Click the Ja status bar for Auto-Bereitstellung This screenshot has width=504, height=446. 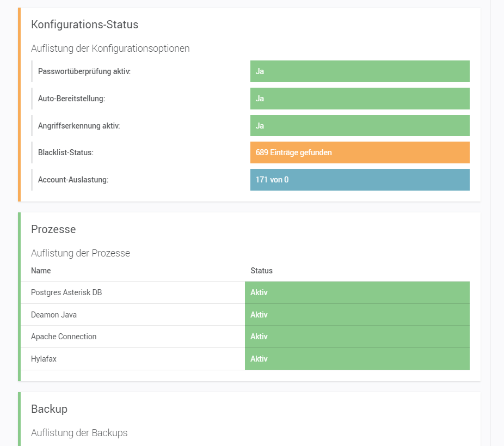click(359, 99)
